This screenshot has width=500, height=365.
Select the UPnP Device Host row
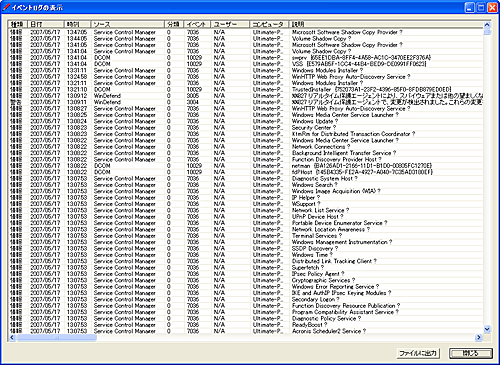pyautogui.click(x=246, y=217)
